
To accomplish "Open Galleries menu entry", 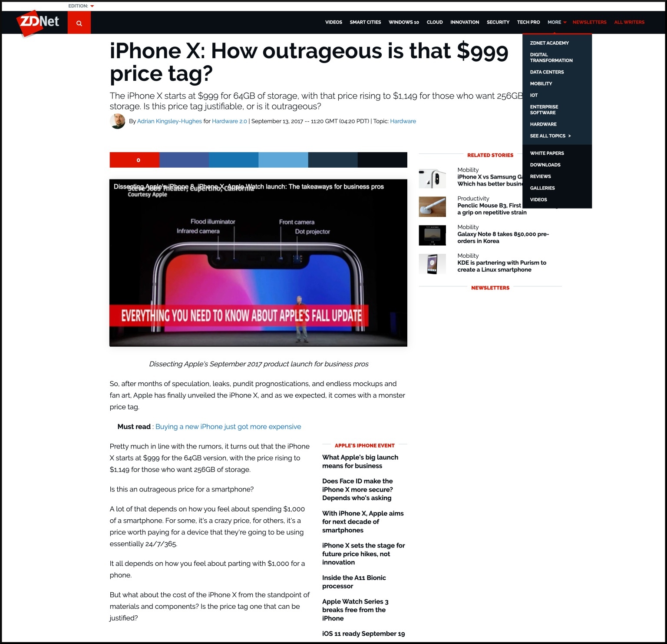I will click(x=542, y=188).
